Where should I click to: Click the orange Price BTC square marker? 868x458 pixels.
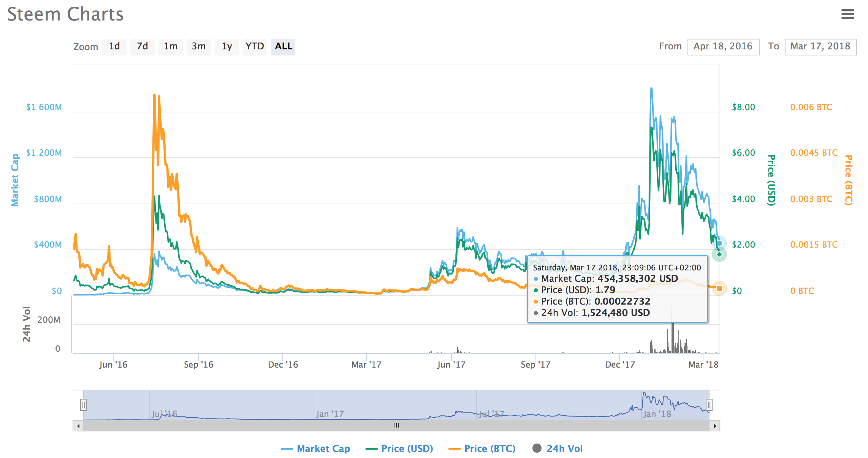pos(719,289)
